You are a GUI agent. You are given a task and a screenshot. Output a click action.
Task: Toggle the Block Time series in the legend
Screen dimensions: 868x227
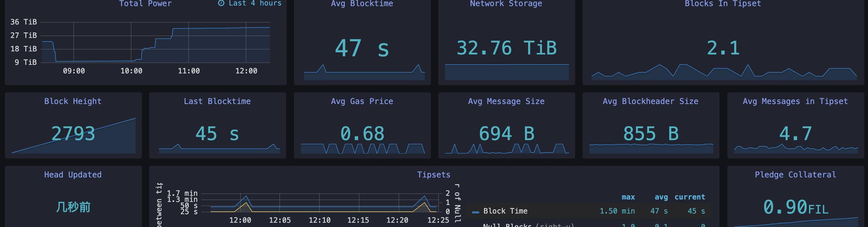505,211
